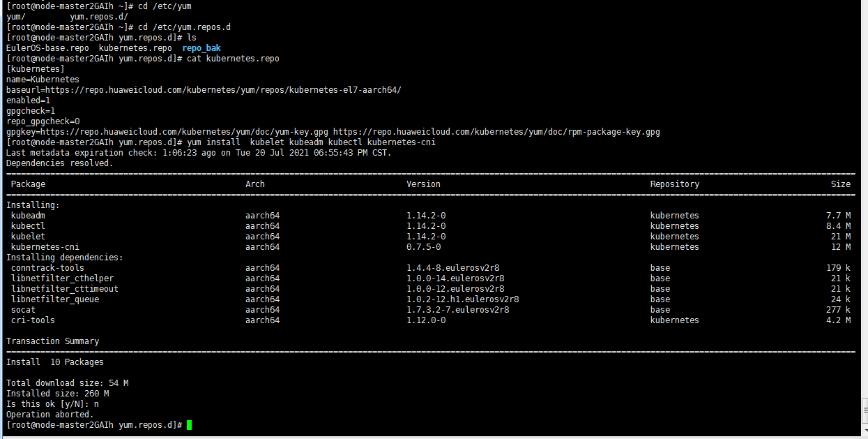Screen dimensions: 868x439
Task: Click the kubernetes repository in cri-tools row
Action: click(x=675, y=320)
